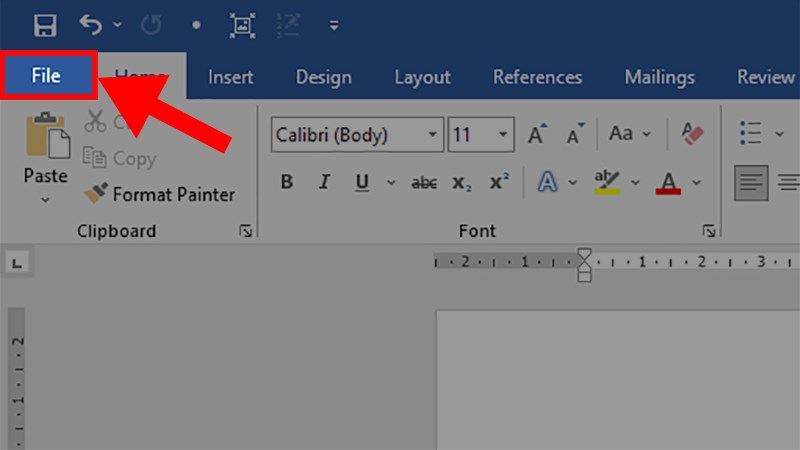Toggle Align Left paragraph alignment
The width and height of the screenshot is (800, 450).
point(751,182)
